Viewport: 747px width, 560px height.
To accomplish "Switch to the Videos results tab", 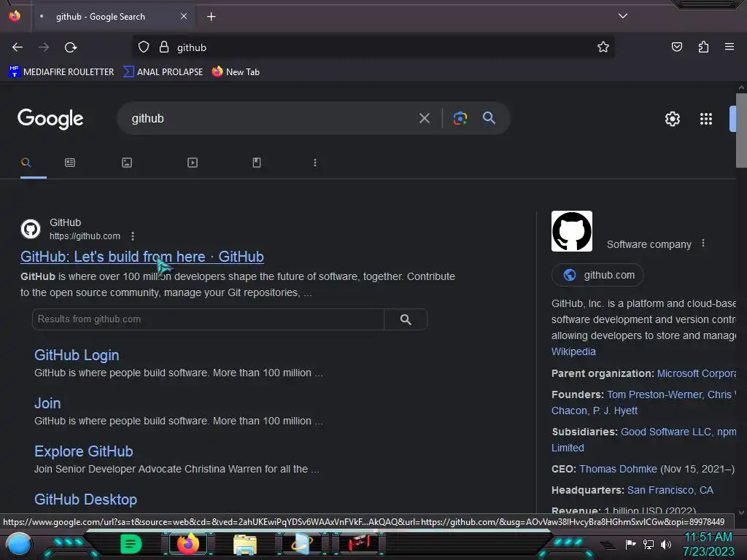I will coord(193,163).
